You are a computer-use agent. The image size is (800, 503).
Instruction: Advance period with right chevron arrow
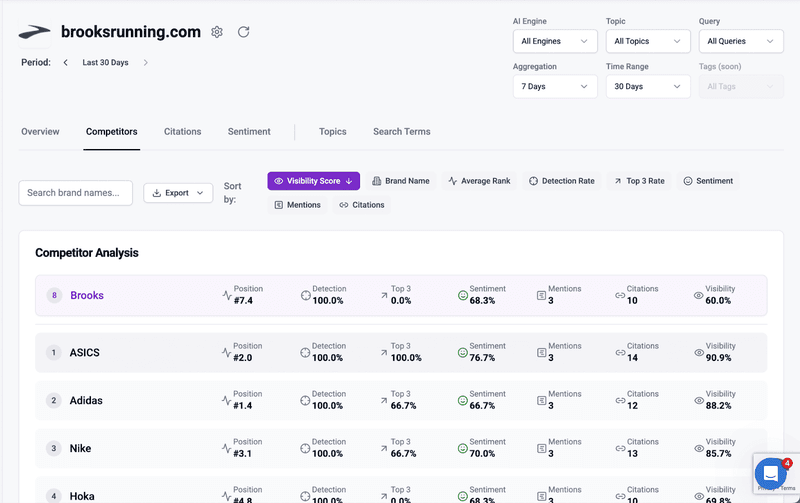[x=145, y=63]
